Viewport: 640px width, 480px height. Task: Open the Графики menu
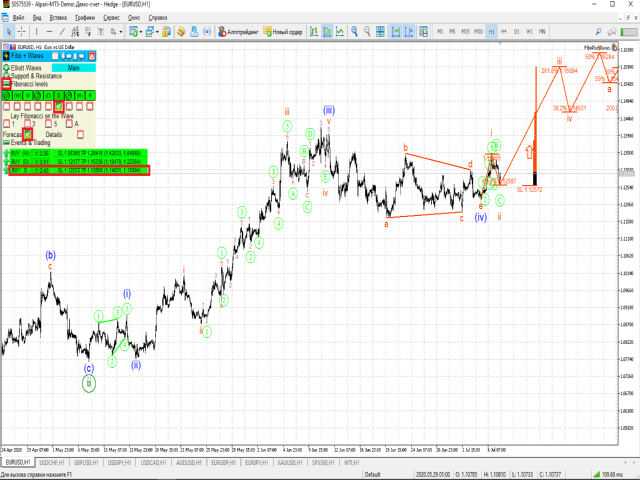tap(85, 18)
